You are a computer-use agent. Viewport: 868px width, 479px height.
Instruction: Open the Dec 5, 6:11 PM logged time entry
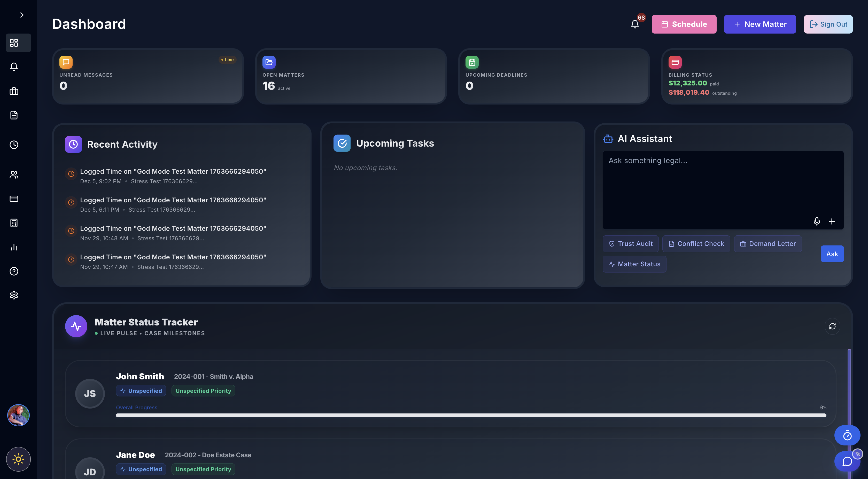173,205
